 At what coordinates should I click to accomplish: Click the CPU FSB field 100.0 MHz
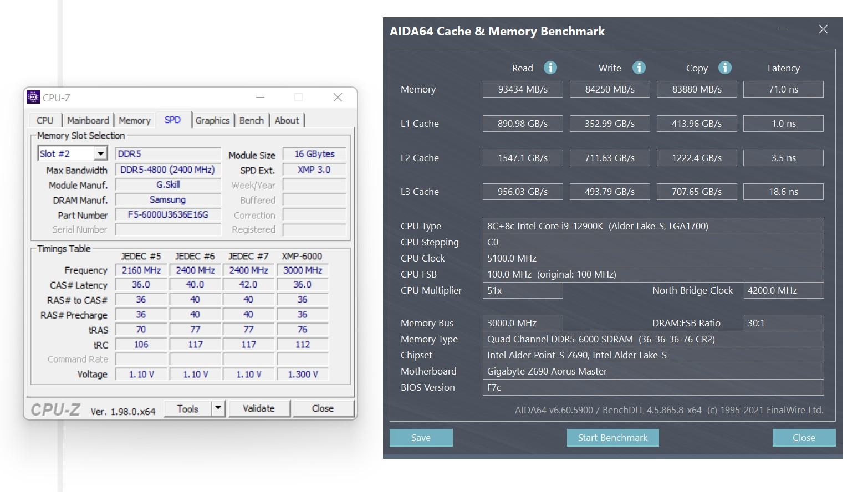pos(653,274)
